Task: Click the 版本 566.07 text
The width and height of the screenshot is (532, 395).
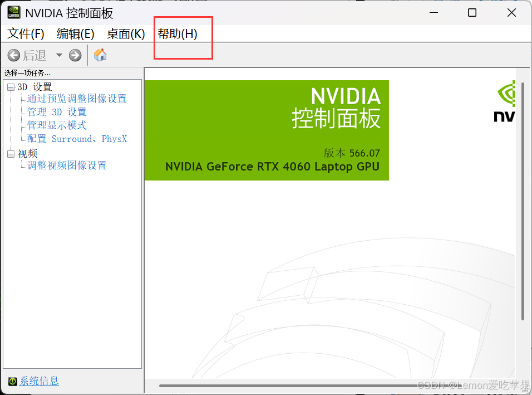Action: (352, 153)
